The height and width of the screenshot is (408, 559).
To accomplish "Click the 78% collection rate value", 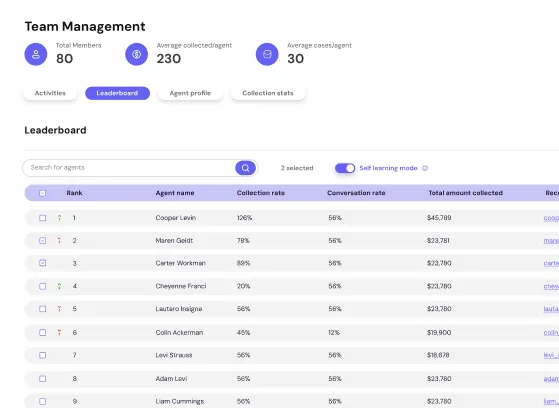I will coord(243,240).
